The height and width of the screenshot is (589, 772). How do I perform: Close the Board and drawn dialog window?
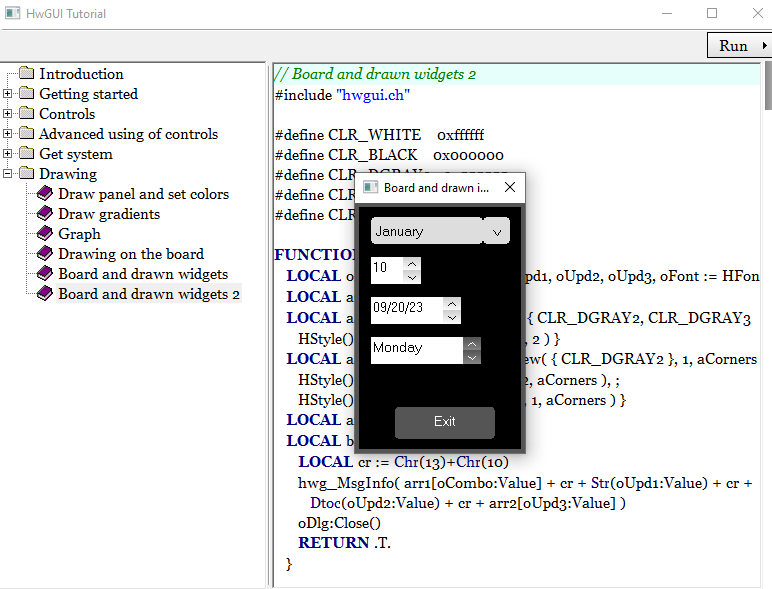[510, 187]
